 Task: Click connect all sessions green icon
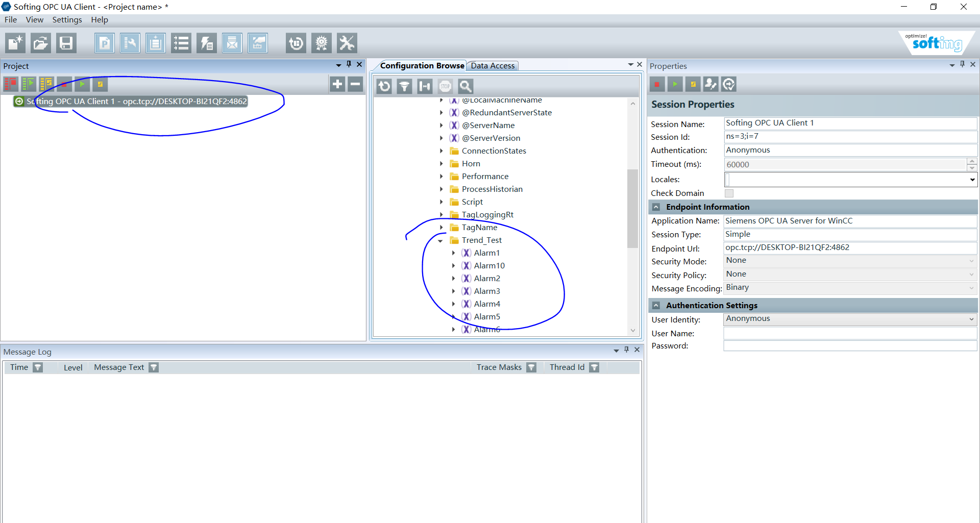tap(29, 84)
